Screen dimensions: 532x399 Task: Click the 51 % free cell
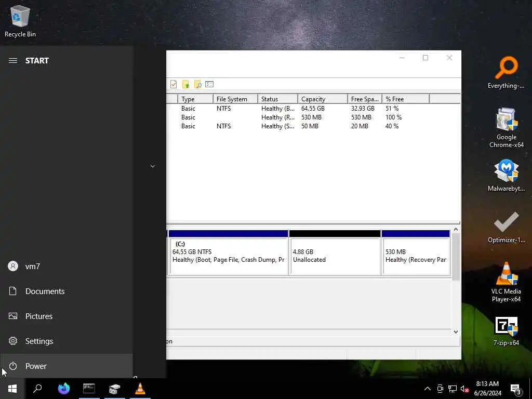coord(392,109)
